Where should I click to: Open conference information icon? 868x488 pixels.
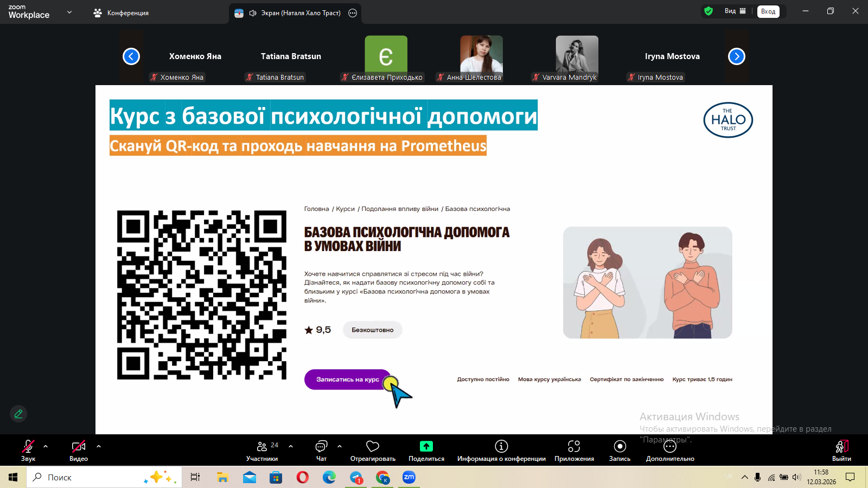[501, 446]
